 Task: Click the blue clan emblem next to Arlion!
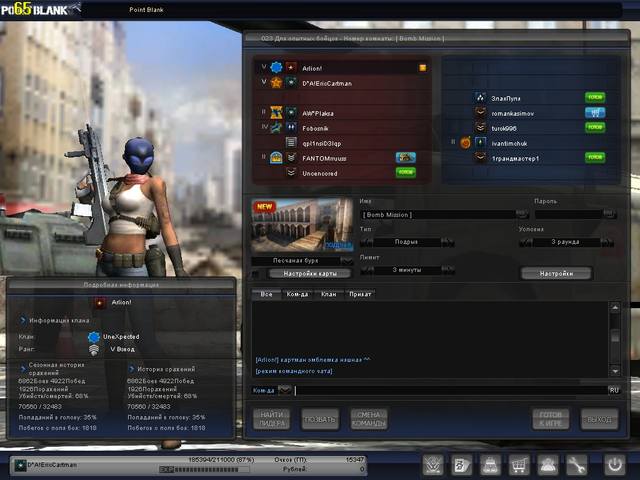coord(276,67)
